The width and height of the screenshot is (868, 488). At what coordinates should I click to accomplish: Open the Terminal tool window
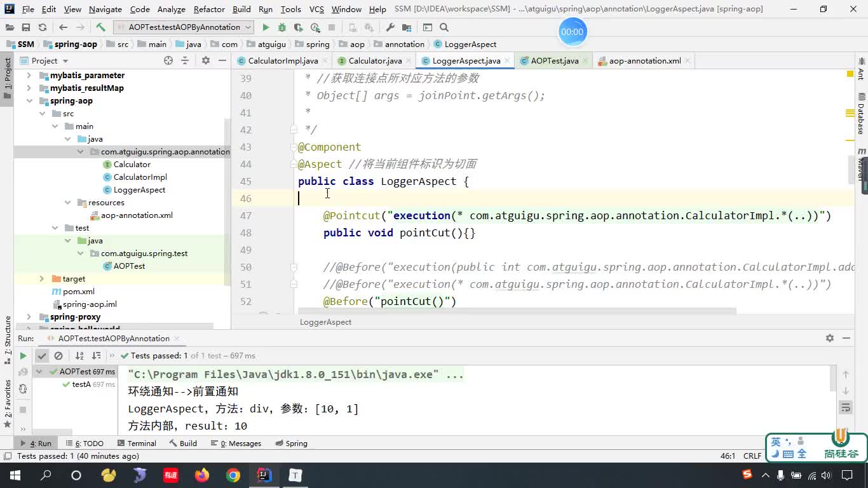point(136,444)
